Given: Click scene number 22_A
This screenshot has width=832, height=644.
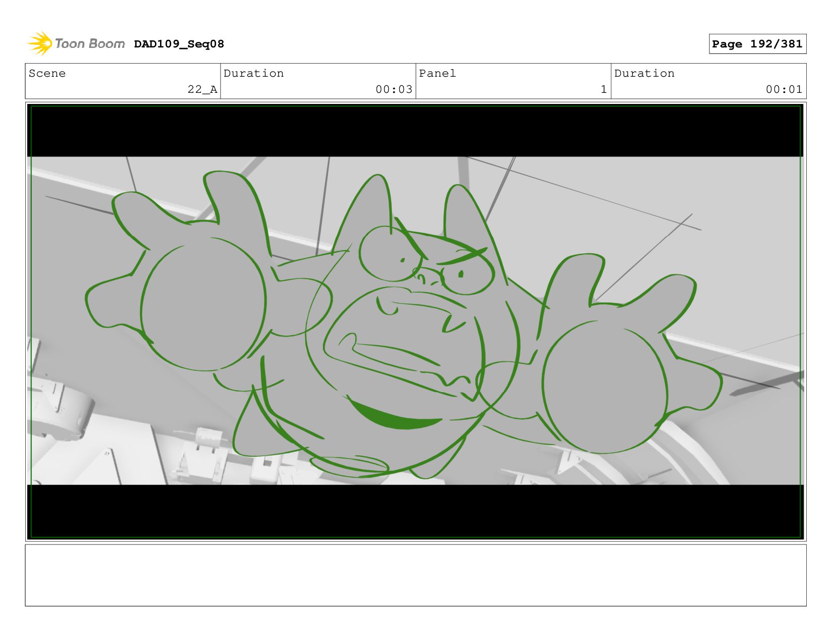Looking at the screenshot, I should pos(202,89).
